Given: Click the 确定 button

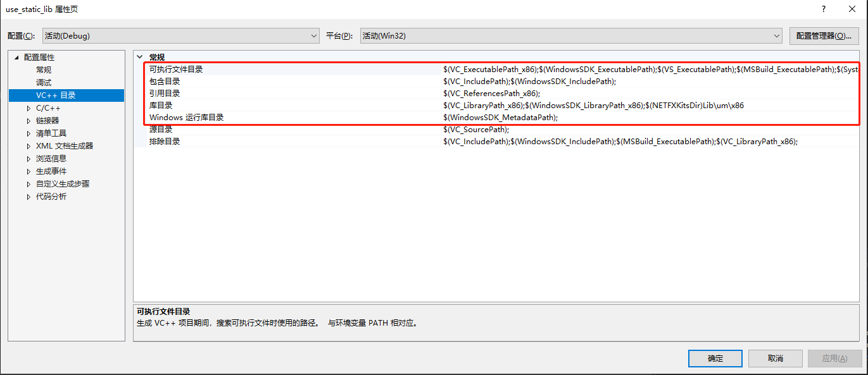Looking at the screenshot, I should (x=715, y=358).
